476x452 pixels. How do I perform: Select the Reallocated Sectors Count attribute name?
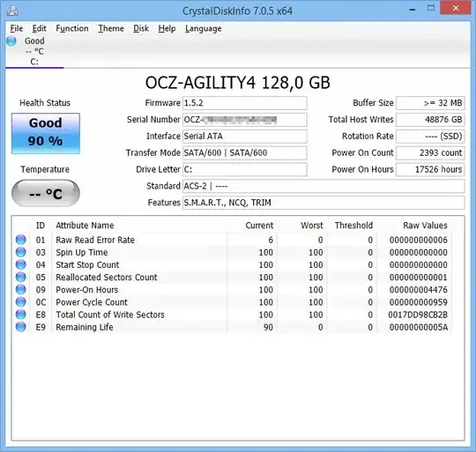click(107, 278)
